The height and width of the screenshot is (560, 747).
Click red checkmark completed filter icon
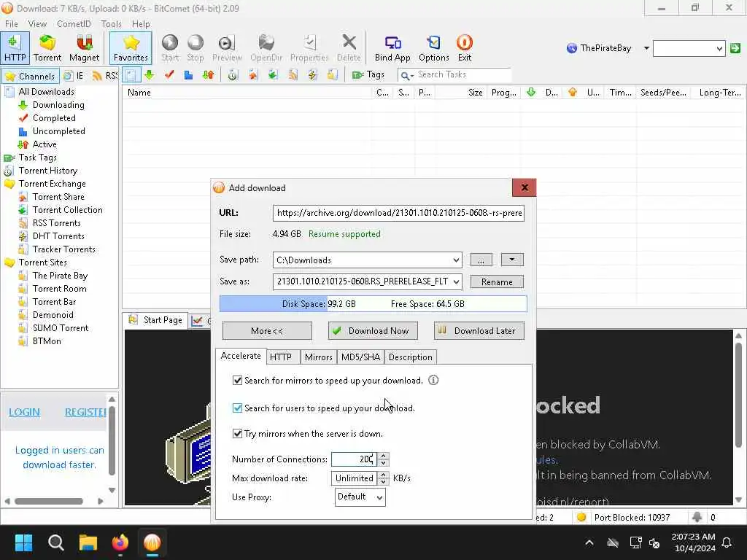169,75
